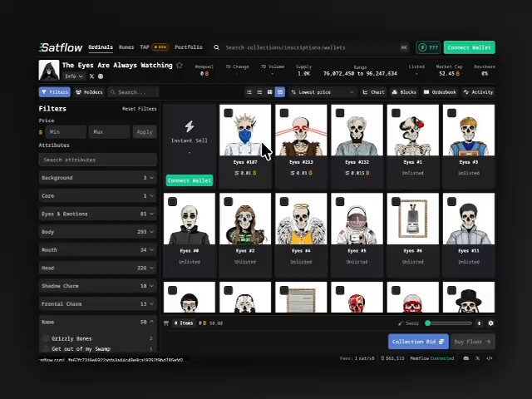Collapse the Name attribute filter
Image resolution: width=532 pixels, height=399 pixels.
[98, 322]
